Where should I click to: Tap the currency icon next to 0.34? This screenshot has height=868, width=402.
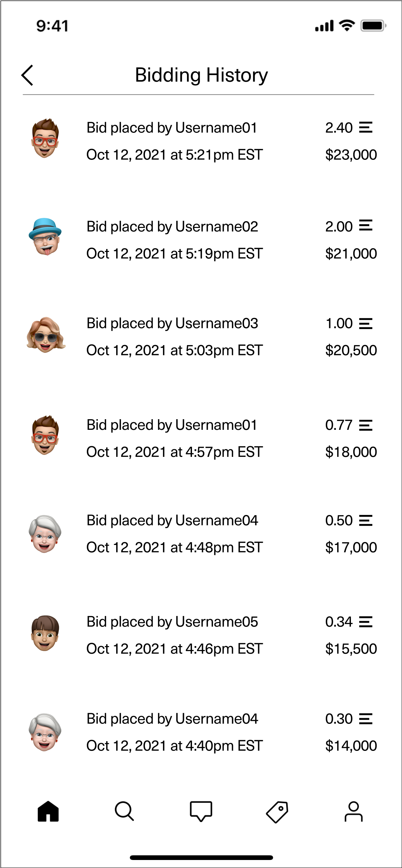pyautogui.click(x=366, y=622)
